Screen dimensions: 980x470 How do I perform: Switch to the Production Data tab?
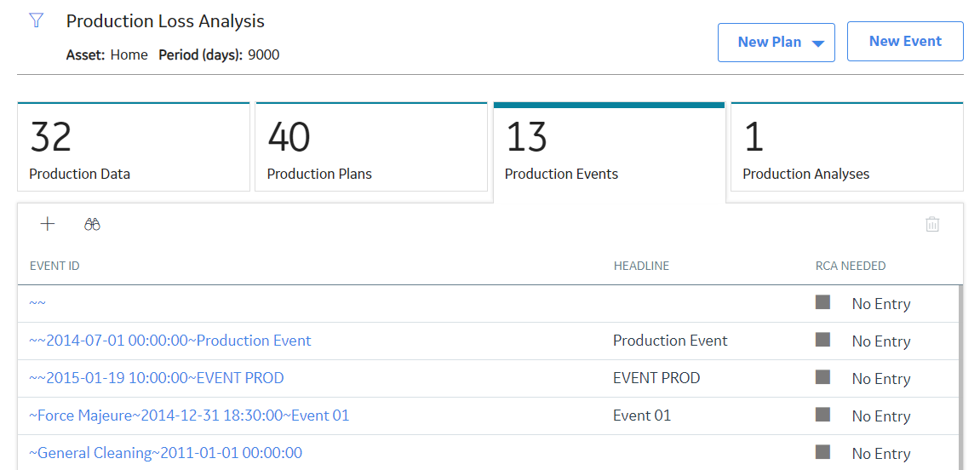(x=133, y=146)
